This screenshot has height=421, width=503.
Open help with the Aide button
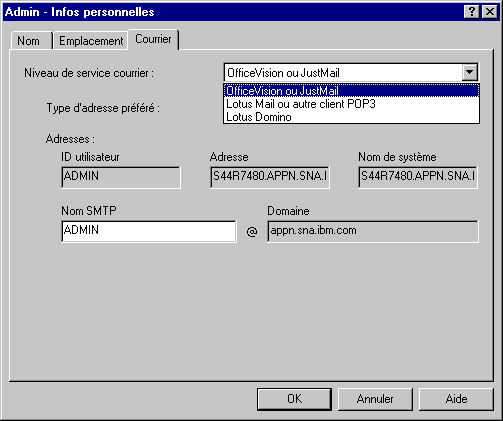456,399
